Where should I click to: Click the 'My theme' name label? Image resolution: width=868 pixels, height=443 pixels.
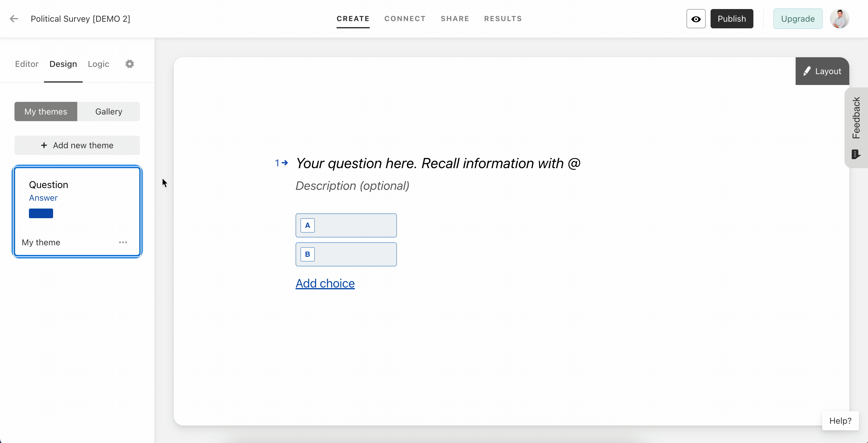(41, 242)
